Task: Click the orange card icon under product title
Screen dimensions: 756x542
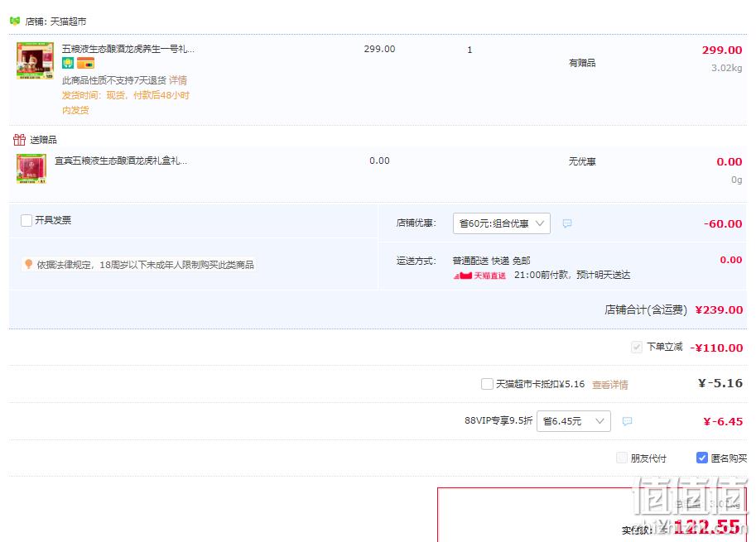Action: coord(85,63)
